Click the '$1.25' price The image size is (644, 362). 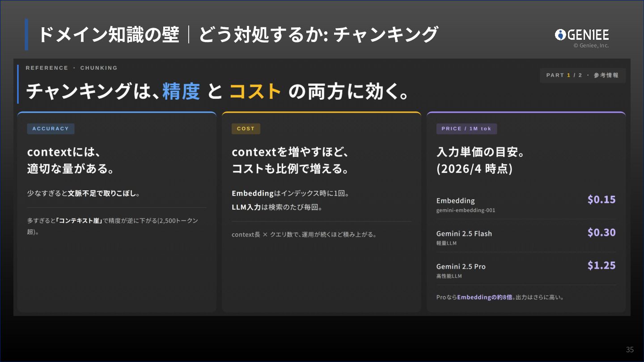click(602, 265)
